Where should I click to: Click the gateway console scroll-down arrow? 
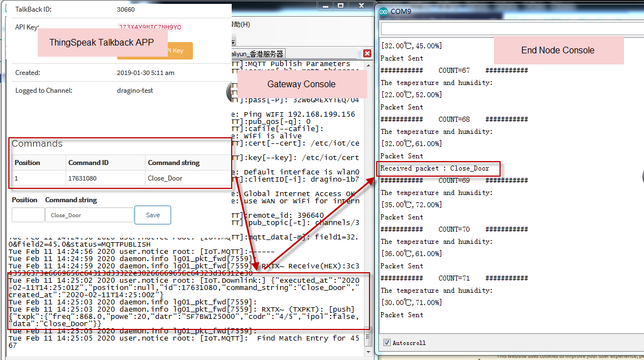tap(368, 352)
